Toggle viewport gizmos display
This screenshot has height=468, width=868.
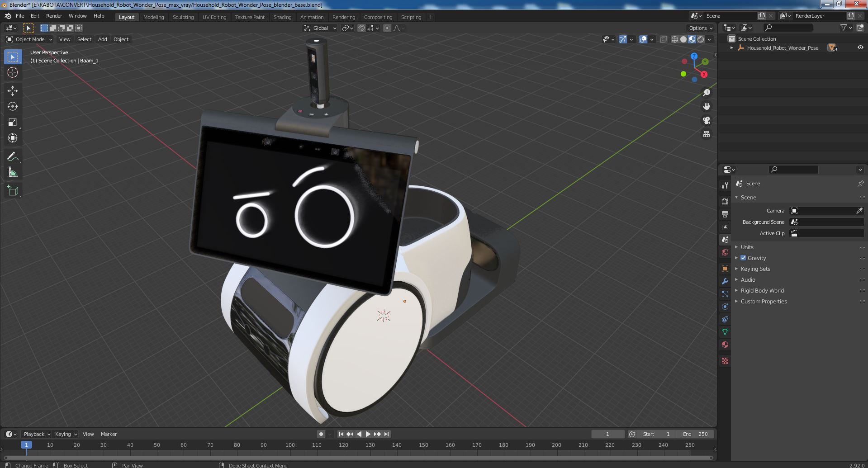[623, 39]
